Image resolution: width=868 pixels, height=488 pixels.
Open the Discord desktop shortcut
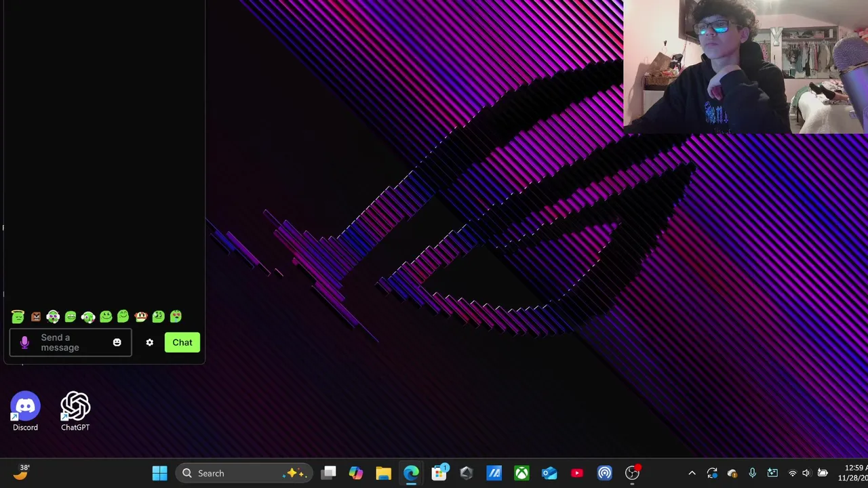click(x=25, y=411)
